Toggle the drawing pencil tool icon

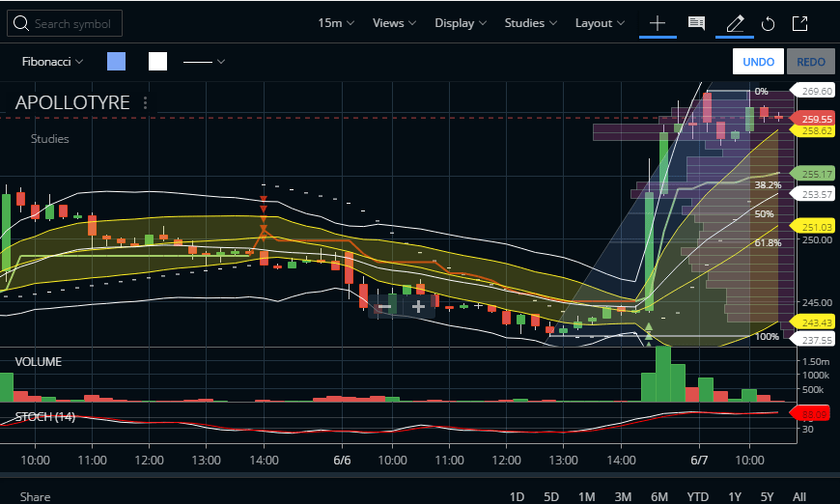click(735, 23)
